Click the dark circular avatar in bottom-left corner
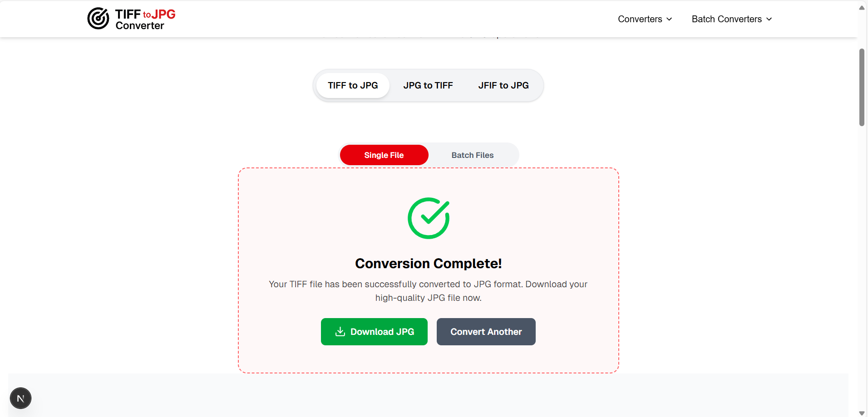 [20, 398]
